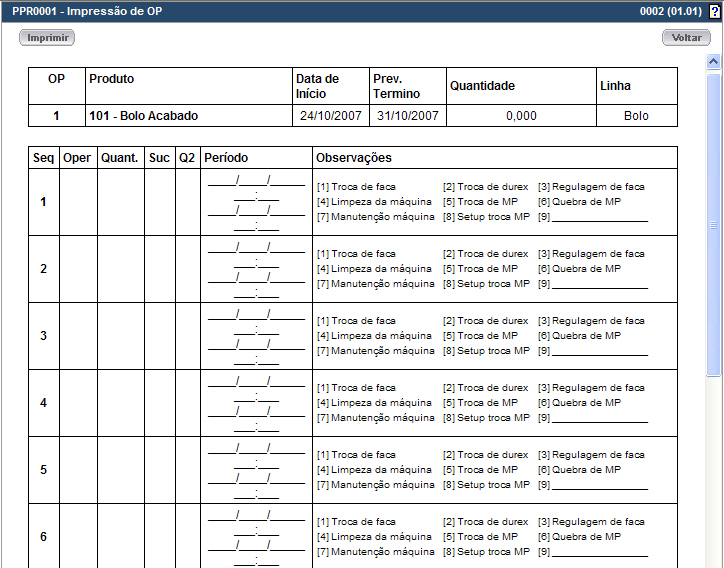Click the Quant. cell in Seq 3 row
The width and height of the screenshot is (724, 568).
(x=120, y=336)
